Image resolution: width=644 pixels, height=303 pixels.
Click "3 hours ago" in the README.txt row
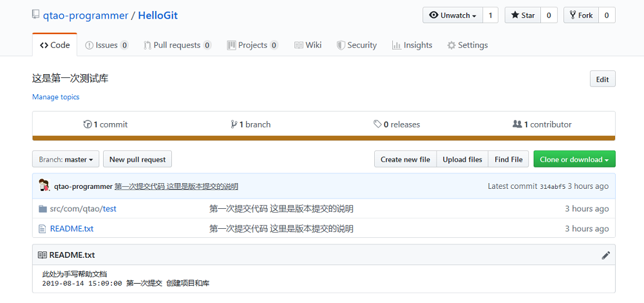(587, 229)
